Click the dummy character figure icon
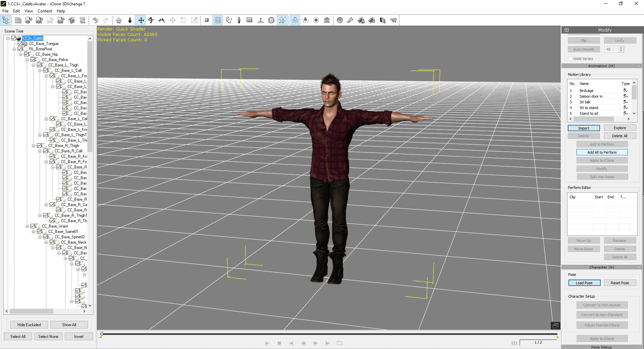644x349 pixels. click(x=239, y=20)
